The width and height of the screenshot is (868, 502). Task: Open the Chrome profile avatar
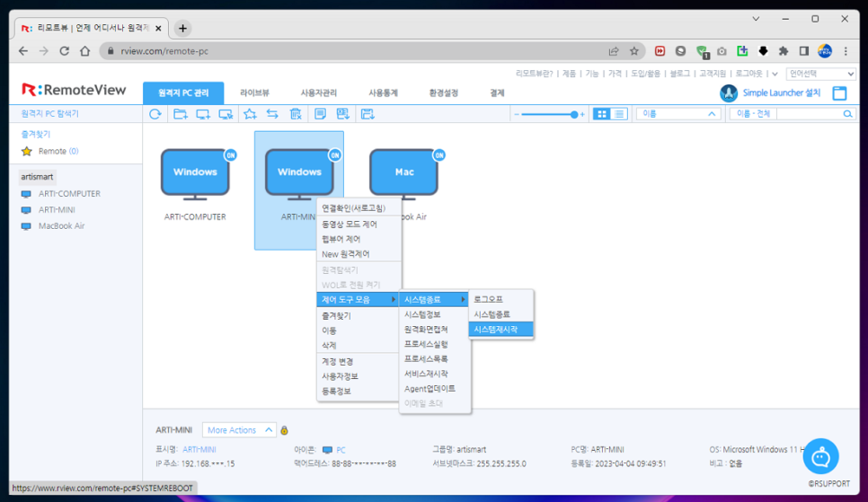coord(825,51)
